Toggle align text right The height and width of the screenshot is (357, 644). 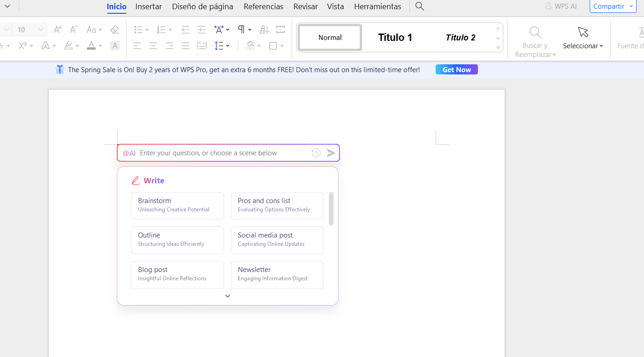coord(169,45)
